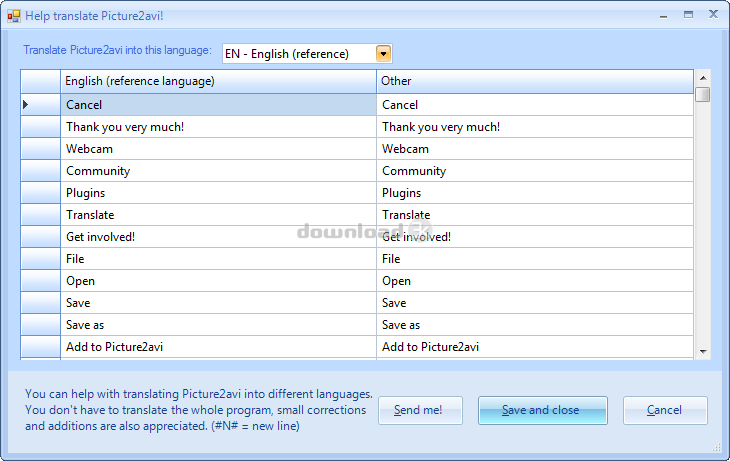Edit 'Save' cell in the Other column
The width and height of the screenshot is (730, 461).
pos(534,303)
